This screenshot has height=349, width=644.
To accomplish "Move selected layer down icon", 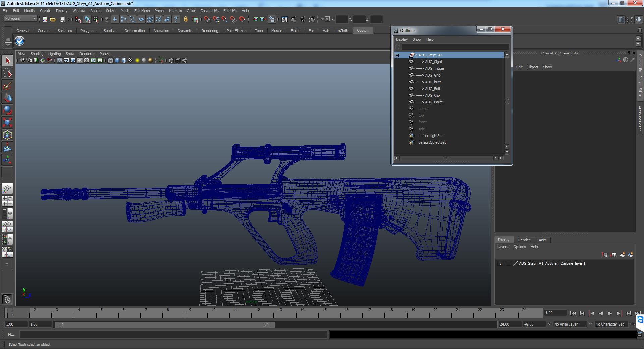I will click(x=613, y=255).
